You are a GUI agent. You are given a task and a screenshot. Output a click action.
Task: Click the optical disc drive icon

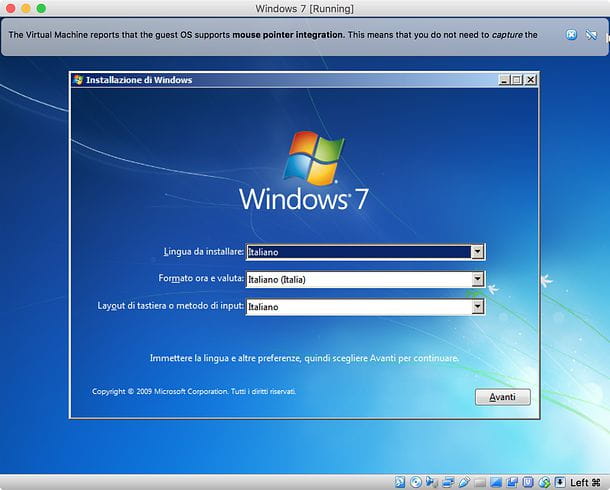pos(416,481)
